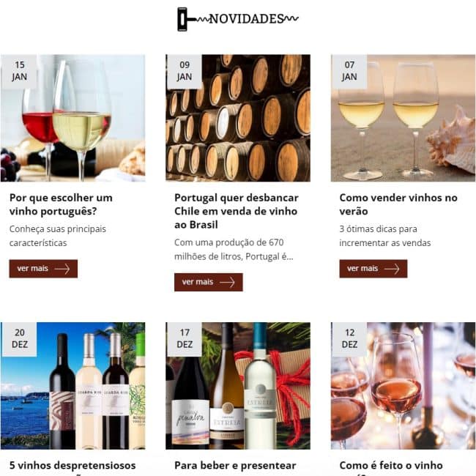Click the red and white wine glasses image
Screen dimensions: 476x476
[72, 118]
